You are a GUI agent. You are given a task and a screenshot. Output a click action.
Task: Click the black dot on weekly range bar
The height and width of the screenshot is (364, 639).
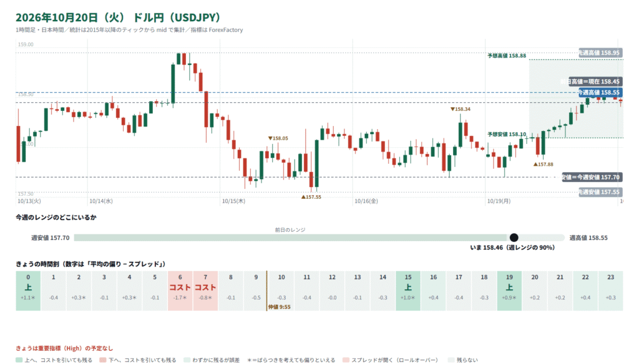[514, 237]
